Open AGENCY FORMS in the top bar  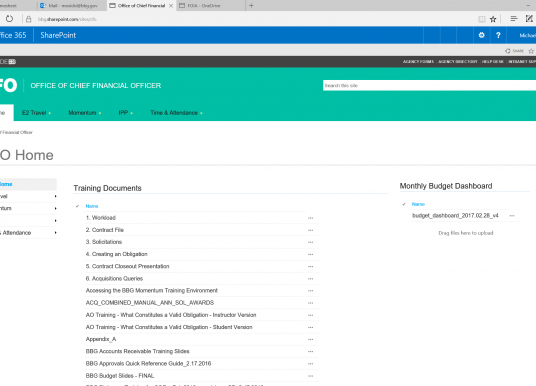418,62
